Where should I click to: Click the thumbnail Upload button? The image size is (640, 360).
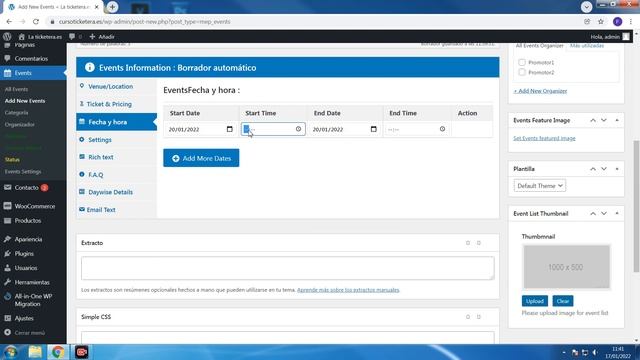(x=535, y=301)
